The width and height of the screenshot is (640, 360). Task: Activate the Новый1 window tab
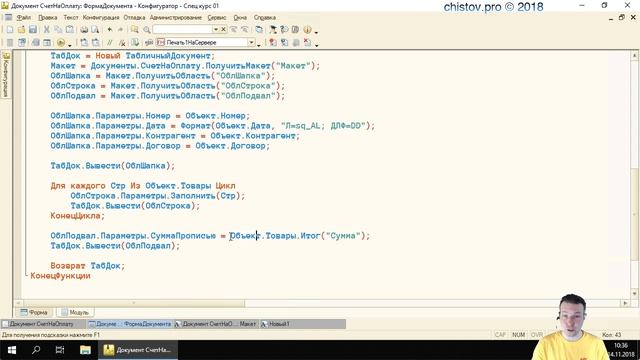pyautogui.click(x=302, y=324)
